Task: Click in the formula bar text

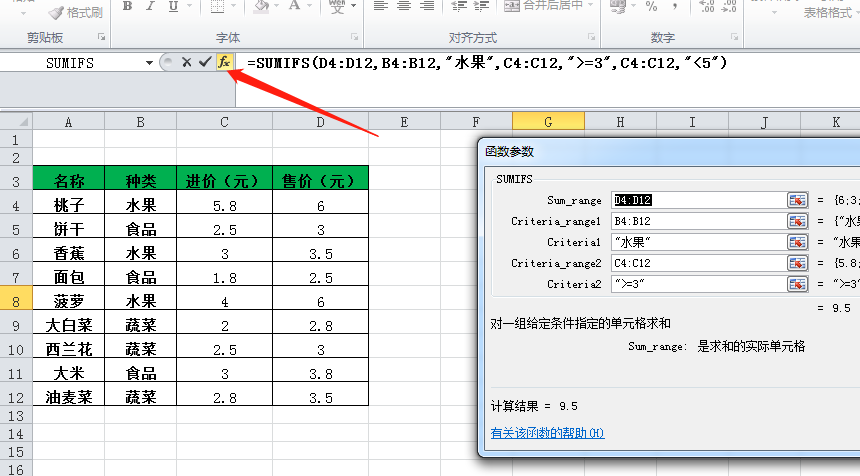Action: coord(487,63)
